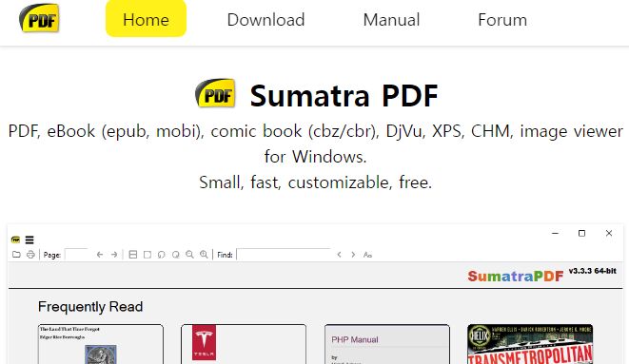Click the Open file folder icon

(x=16, y=255)
